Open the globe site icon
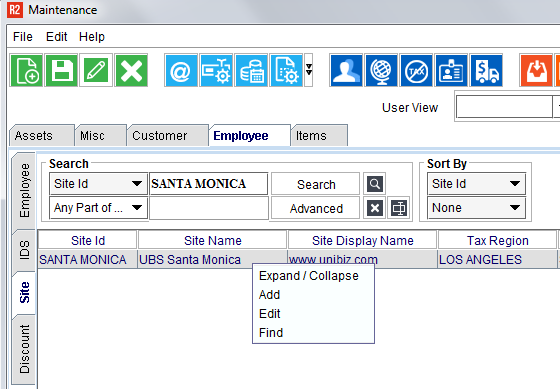Screen dimensions: 560x389 click(381, 70)
